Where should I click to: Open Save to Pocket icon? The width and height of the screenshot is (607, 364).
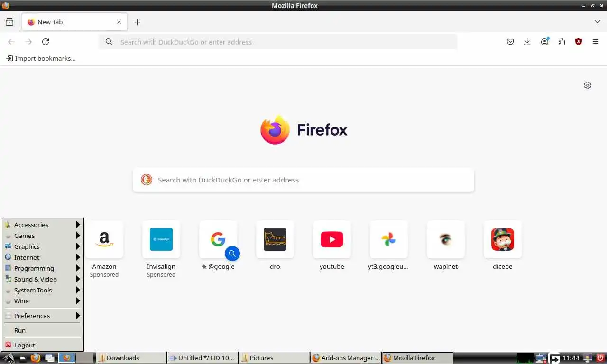tap(510, 42)
